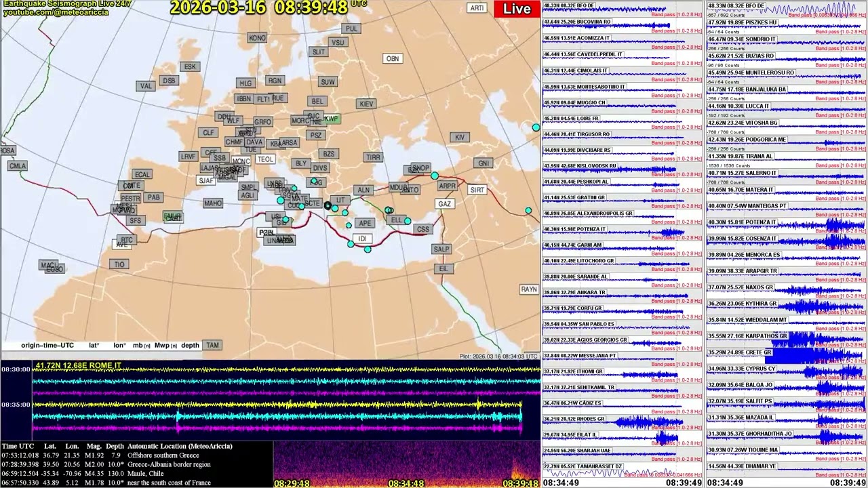
Task: Click the ECAL station label in Spain
Action: click(x=142, y=174)
